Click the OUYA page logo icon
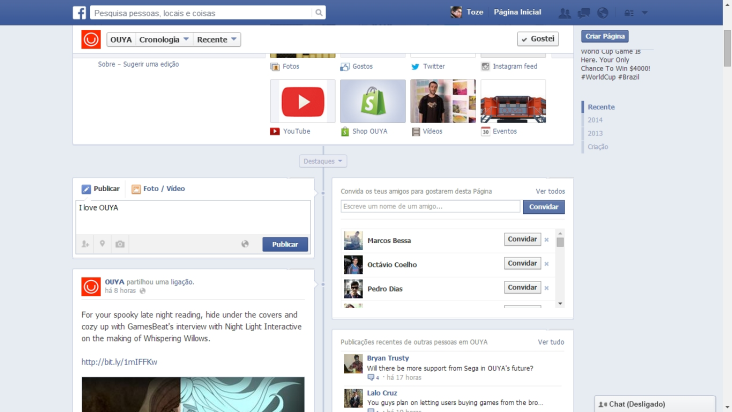The width and height of the screenshot is (732, 412). (91, 39)
